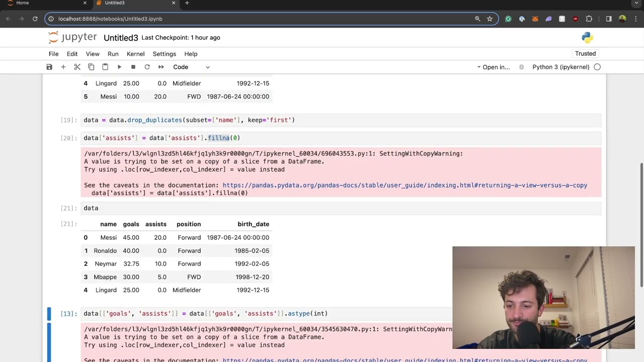Image resolution: width=644 pixels, height=362 pixels.
Task: Click the Jupyter logo
Action: click(72, 38)
